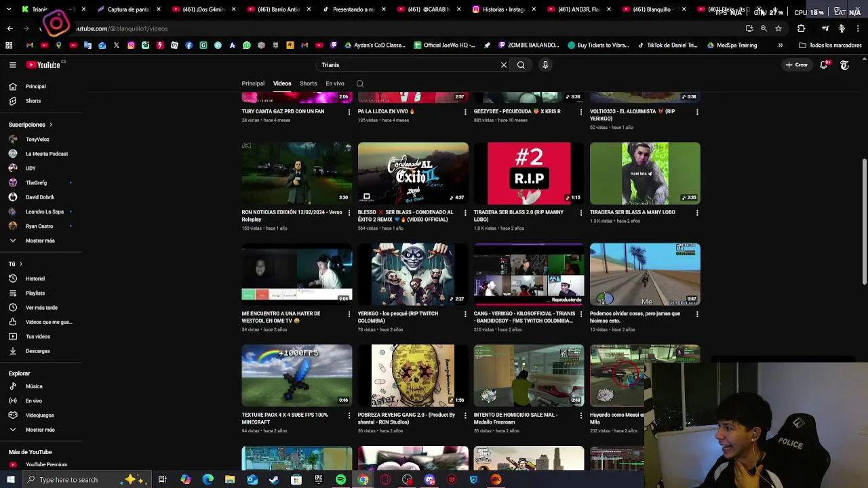Expand Explorar with Mostrar más
This screenshot has width=868, height=488.
point(41,430)
